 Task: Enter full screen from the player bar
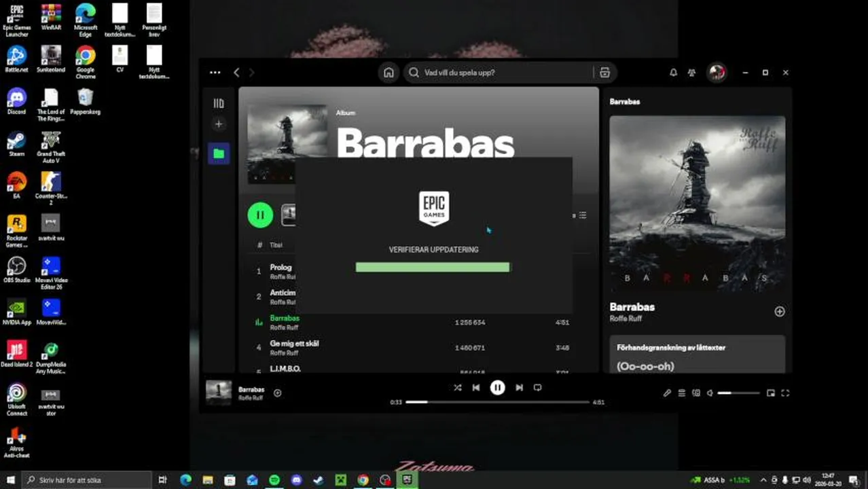click(785, 393)
